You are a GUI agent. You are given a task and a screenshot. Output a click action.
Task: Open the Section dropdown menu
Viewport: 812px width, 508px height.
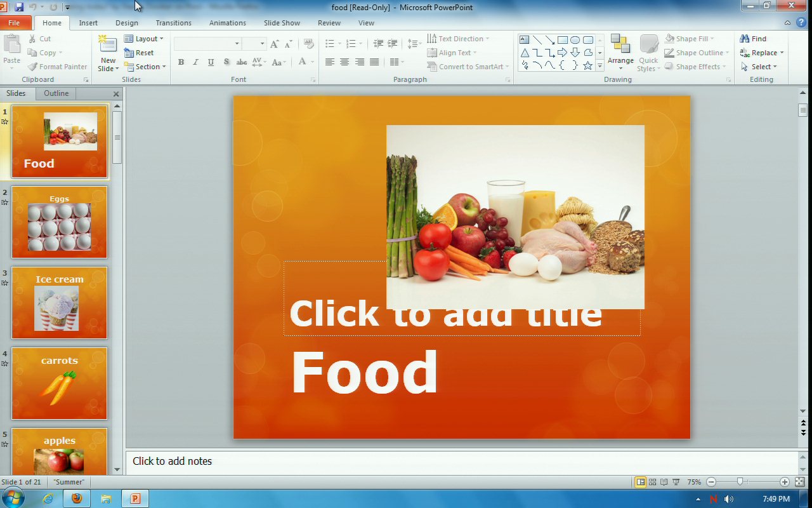point(145,67)
